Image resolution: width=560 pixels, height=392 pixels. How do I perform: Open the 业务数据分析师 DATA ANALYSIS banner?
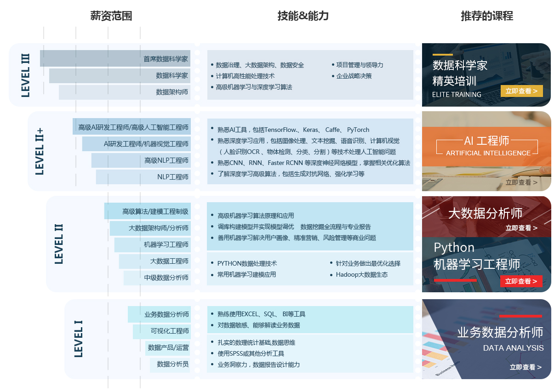486,339
